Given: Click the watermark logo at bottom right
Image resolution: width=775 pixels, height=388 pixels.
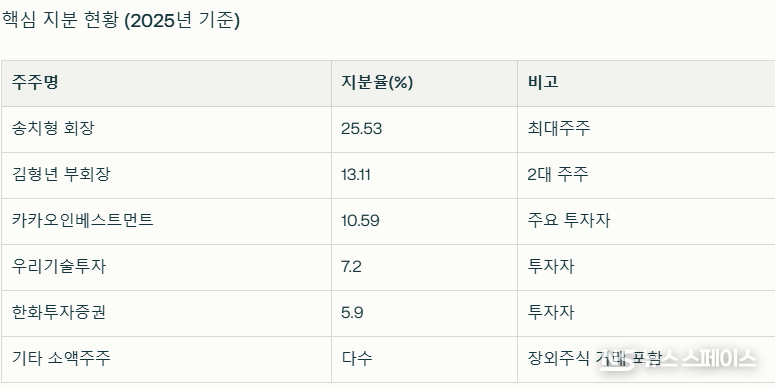Looking at the screenshot, I should coord(677,359).
